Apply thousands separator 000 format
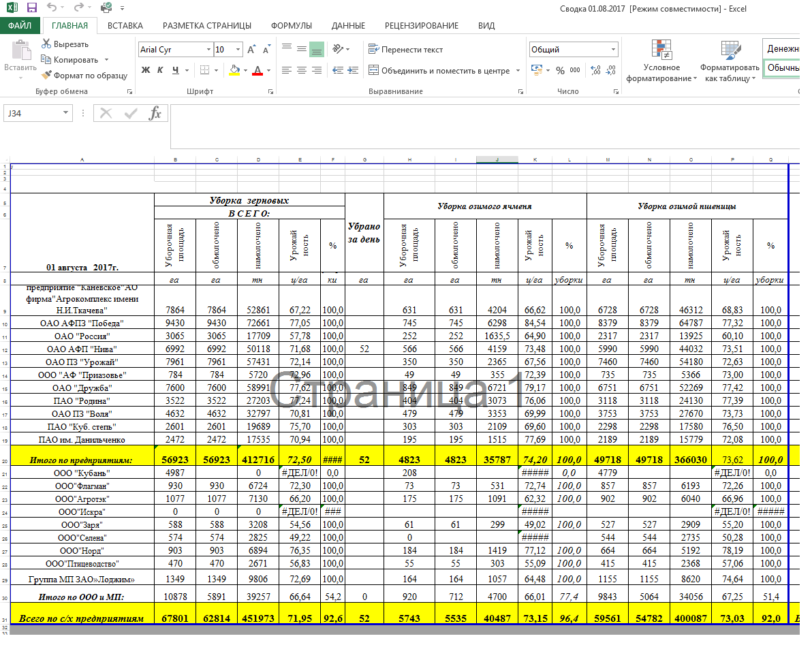Viewport: 812px width, 647px height. coord(575,70)
